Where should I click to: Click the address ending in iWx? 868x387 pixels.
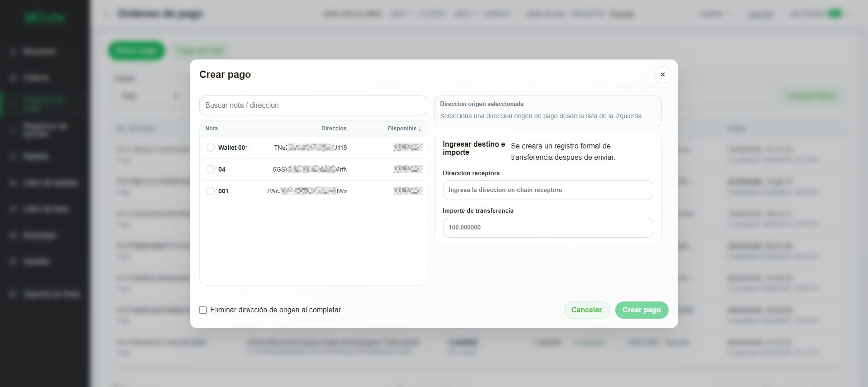pyautogui.click(x=307, y=191)
